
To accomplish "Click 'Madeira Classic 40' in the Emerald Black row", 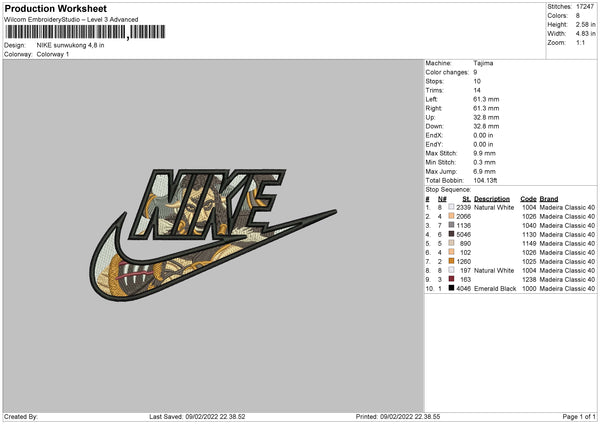I will 567,289.
